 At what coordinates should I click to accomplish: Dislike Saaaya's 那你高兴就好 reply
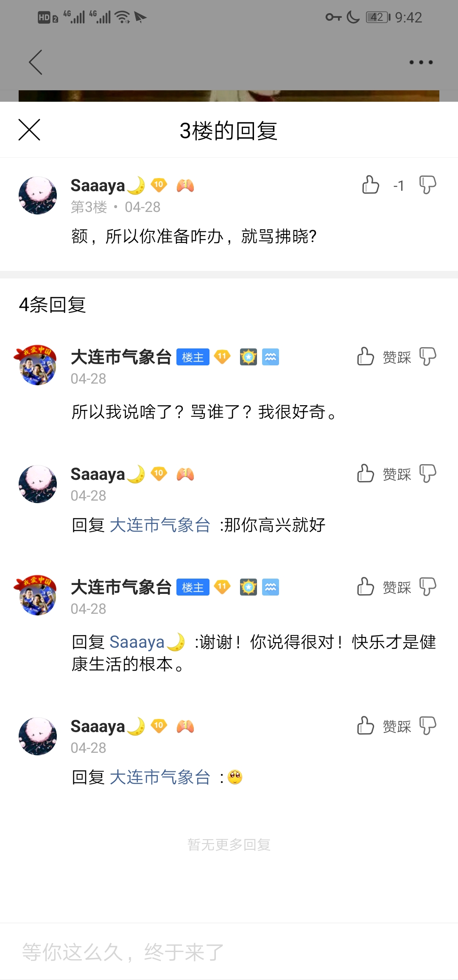pyautogui.click(x=427, y=473)
